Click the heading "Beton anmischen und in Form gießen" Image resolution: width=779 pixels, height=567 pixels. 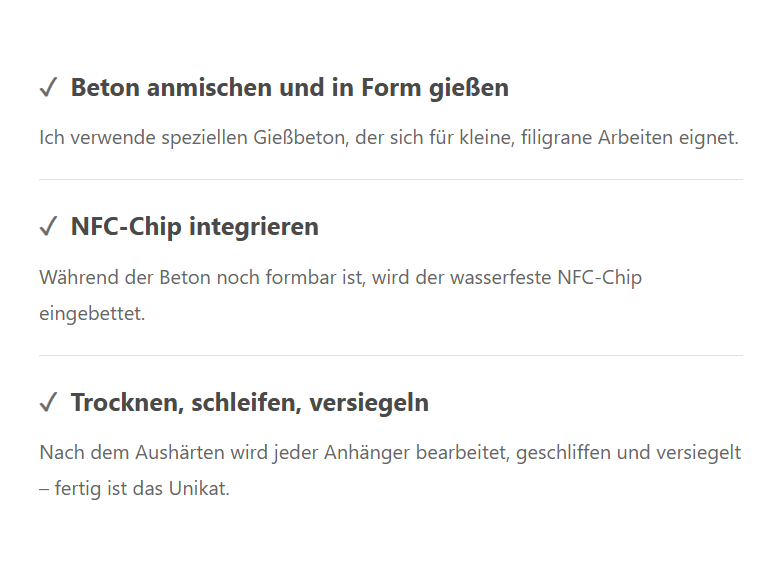point(289,88)
